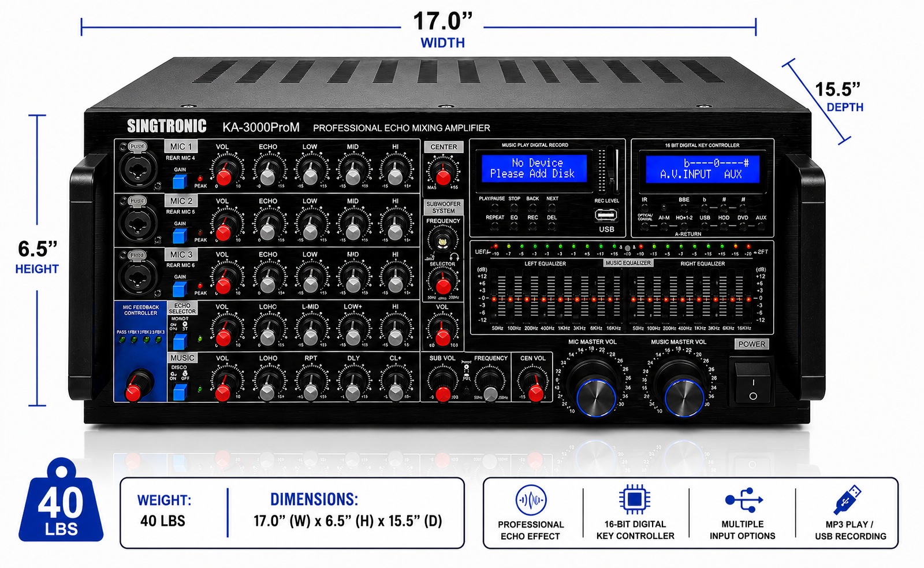Select the OPTICAL/COAXIAL input button
The image size is (924, 568).
[644, 227]
